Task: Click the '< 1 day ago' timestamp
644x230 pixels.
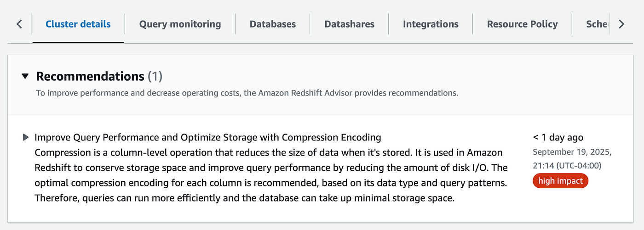Action: [x=558, y=137]
